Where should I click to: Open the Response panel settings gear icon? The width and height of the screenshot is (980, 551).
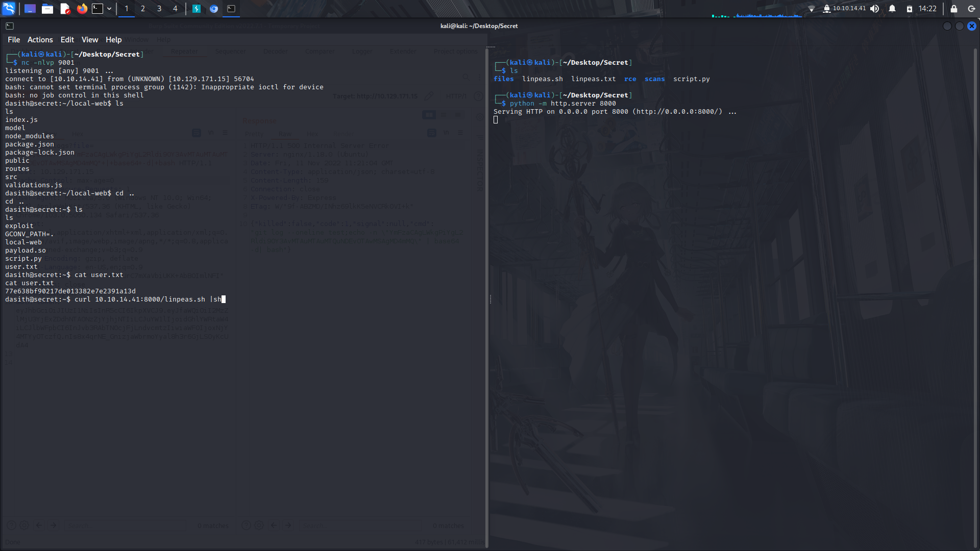479,117
